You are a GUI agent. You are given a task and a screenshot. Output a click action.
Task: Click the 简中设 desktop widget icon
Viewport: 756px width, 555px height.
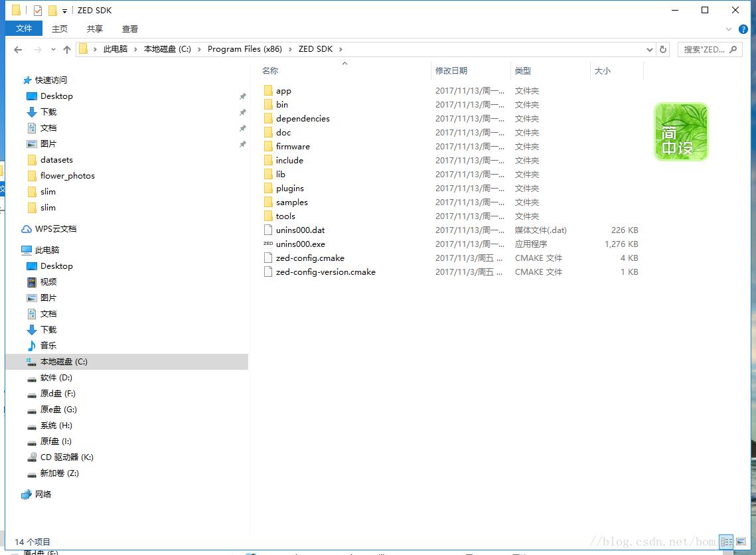click(x=681, y=131)
